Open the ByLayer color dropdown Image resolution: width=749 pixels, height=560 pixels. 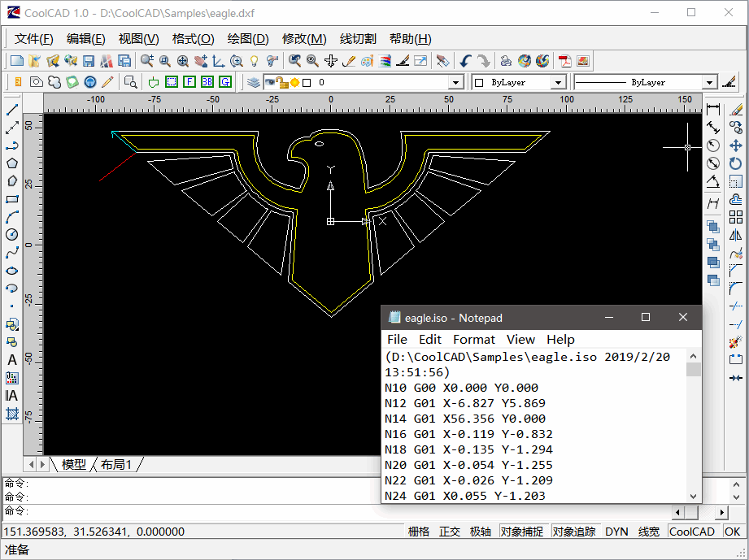point(558,83)
